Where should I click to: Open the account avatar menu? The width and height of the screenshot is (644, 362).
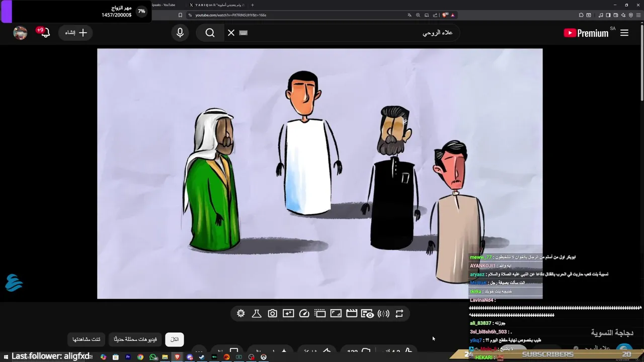pyautogui.click(x=20, y=33)
